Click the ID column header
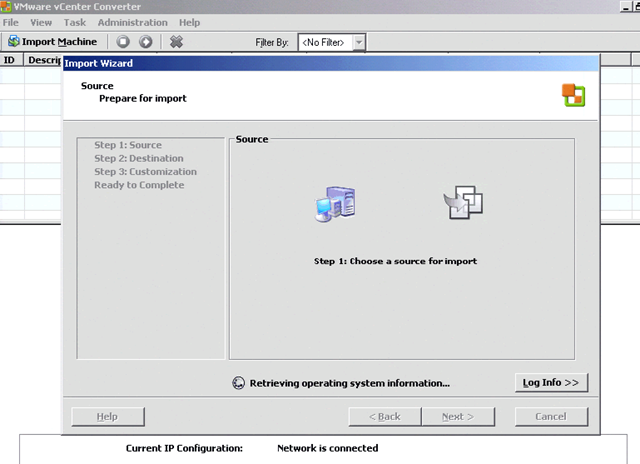The image size is (640, 464). [11, 60]
